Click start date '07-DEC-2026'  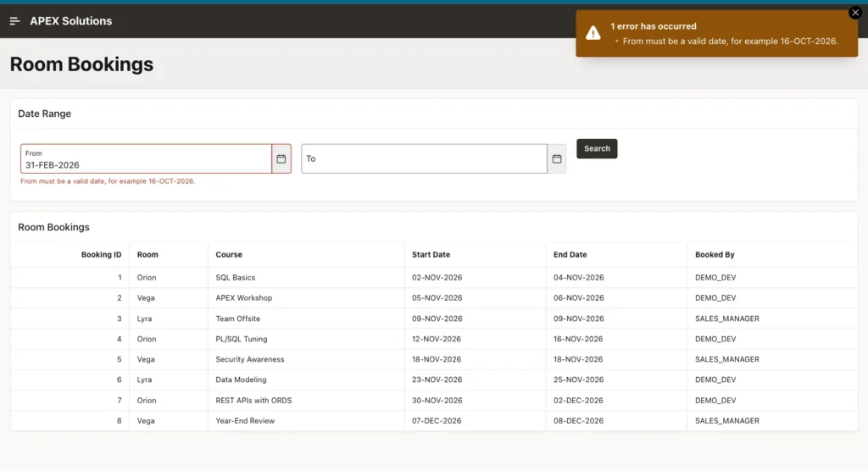pyautogui.click(x=437, y=421)
